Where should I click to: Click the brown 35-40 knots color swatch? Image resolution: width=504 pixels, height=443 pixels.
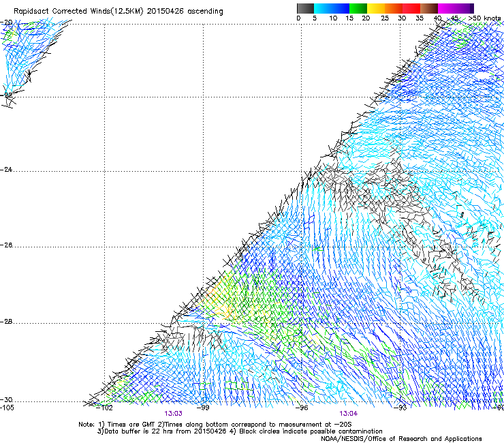pos(429,8)
